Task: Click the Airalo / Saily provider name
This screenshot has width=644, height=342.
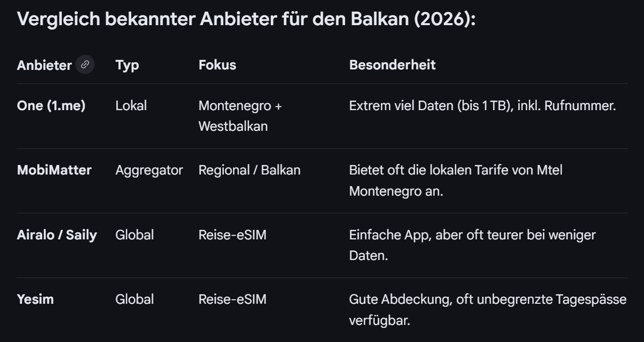Action: point(57,235)
